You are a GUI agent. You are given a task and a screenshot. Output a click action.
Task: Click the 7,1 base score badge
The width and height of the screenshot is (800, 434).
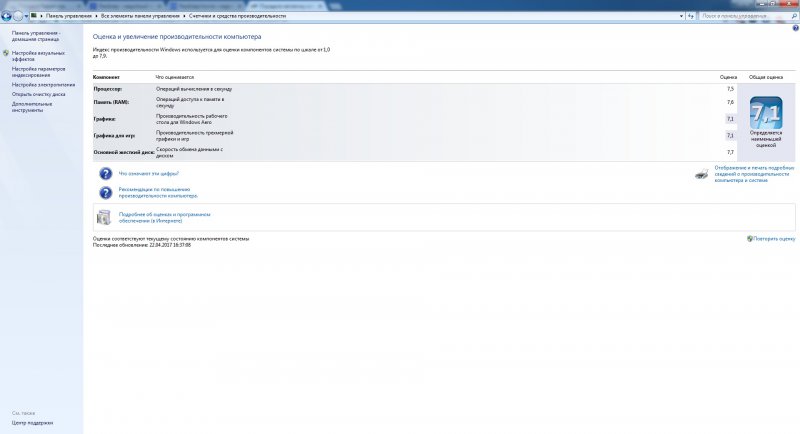coord(765,112)
